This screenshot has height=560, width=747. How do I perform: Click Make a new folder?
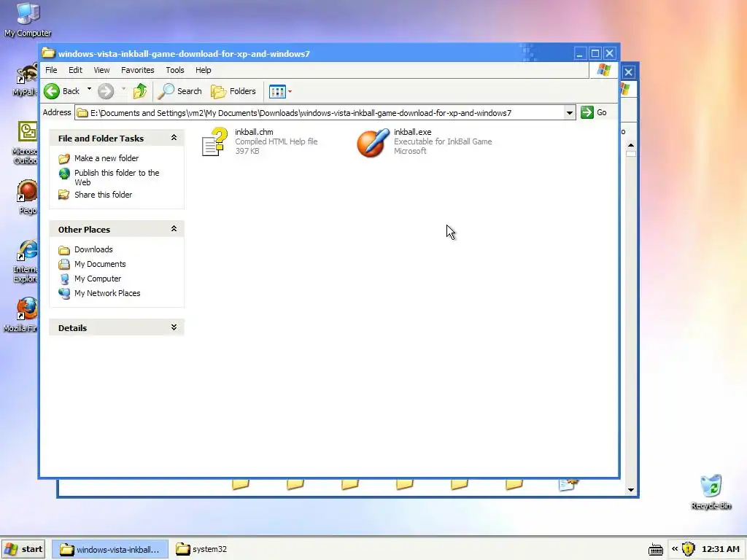pos(107,158)
